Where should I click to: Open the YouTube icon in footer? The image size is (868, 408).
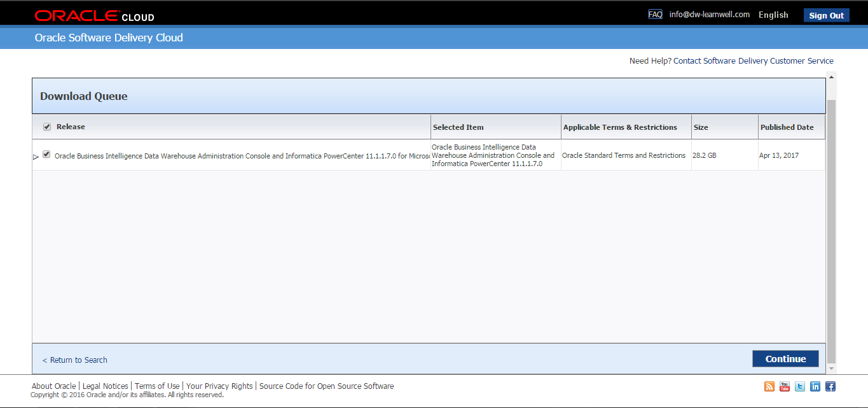tap(785, 386)
